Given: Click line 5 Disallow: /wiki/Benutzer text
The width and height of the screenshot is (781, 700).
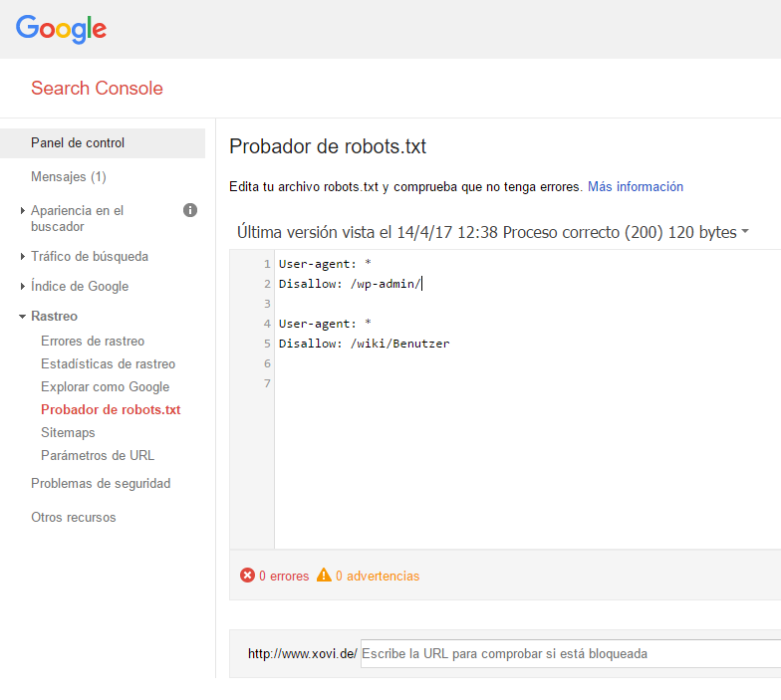Looking at the screenshot, I should coord(365,344).
